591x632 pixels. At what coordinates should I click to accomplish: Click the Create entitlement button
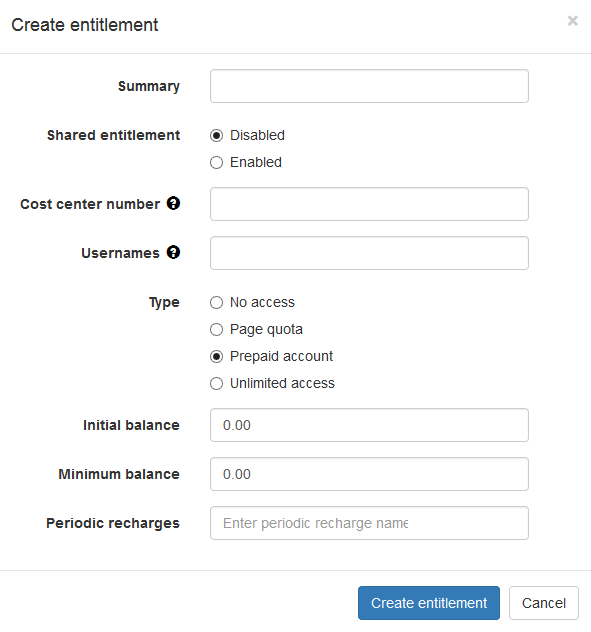coord(429,603)
